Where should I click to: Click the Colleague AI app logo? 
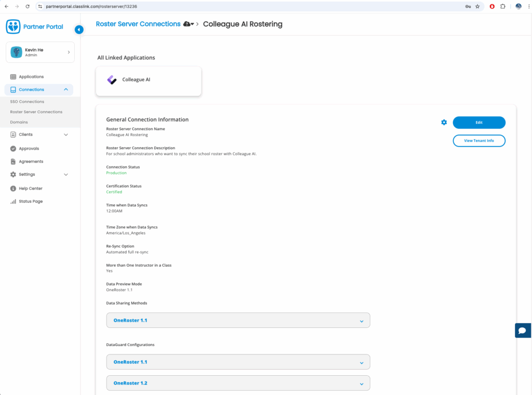point(112,80)
